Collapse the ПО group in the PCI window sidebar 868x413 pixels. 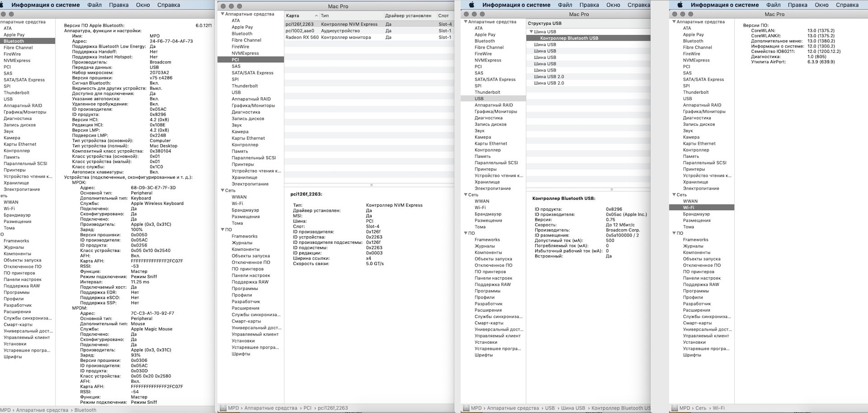222,230
